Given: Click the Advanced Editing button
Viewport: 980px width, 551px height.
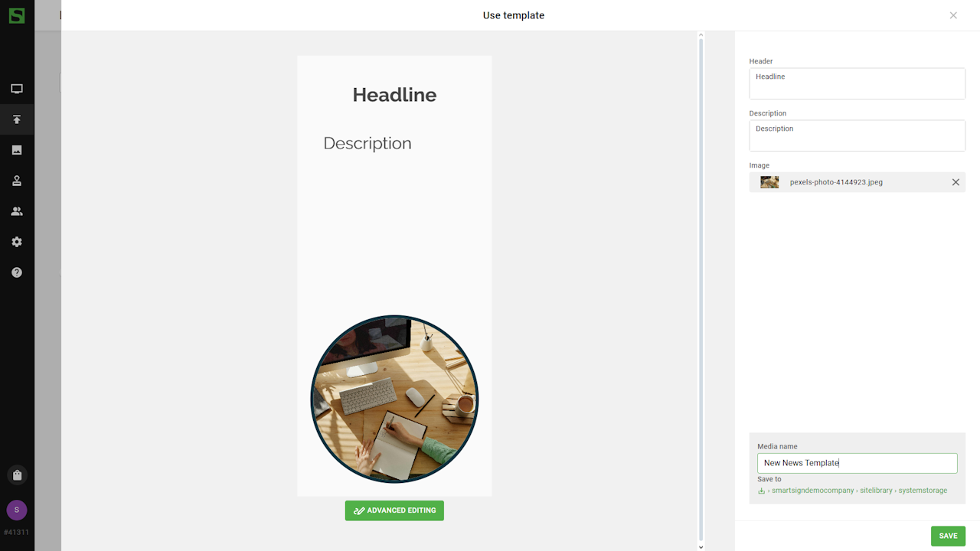Looking at the screenshot, I should [x=394, y=510].
